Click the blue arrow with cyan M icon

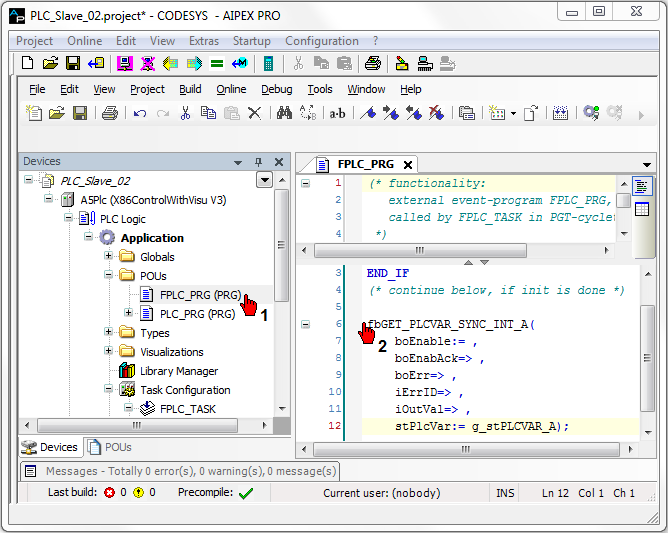239,64
